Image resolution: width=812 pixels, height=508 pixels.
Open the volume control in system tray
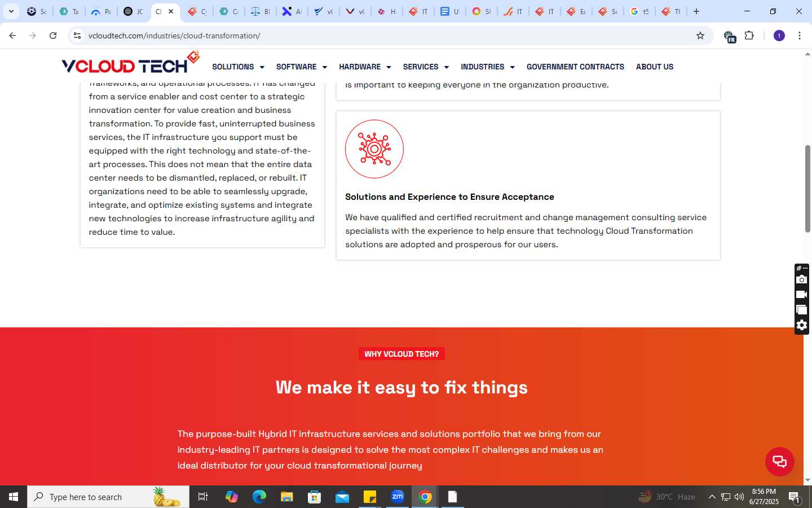click(739, 497)
